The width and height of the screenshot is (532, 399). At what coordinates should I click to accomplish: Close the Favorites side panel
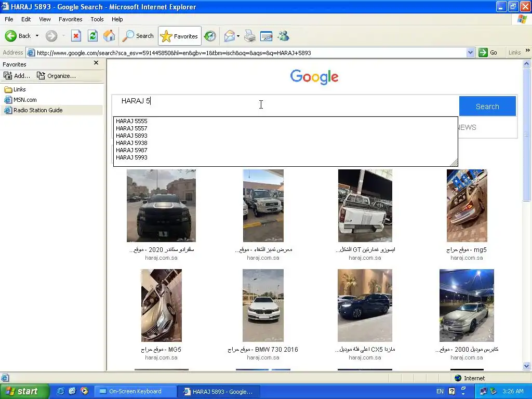[x=96, y=63]
